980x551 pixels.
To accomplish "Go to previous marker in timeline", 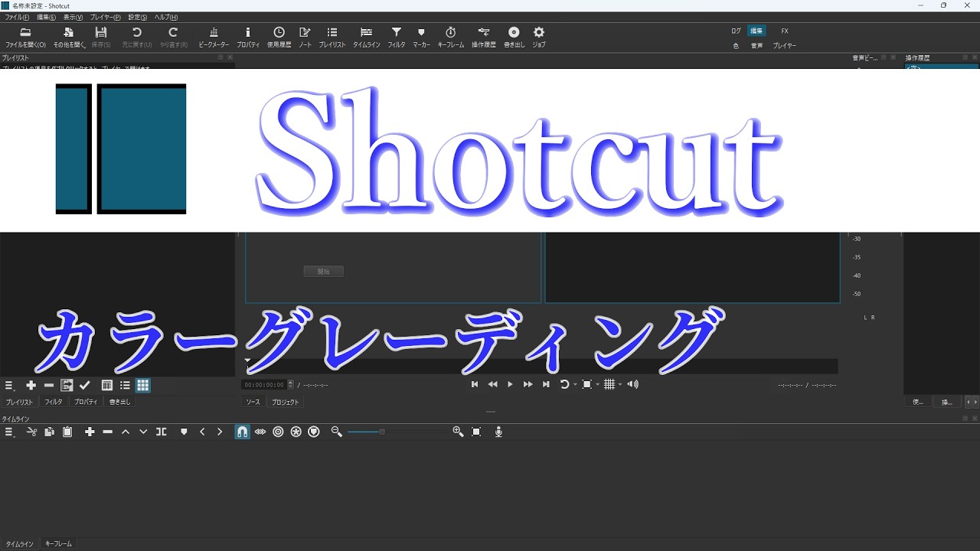I will coord(202,432).
